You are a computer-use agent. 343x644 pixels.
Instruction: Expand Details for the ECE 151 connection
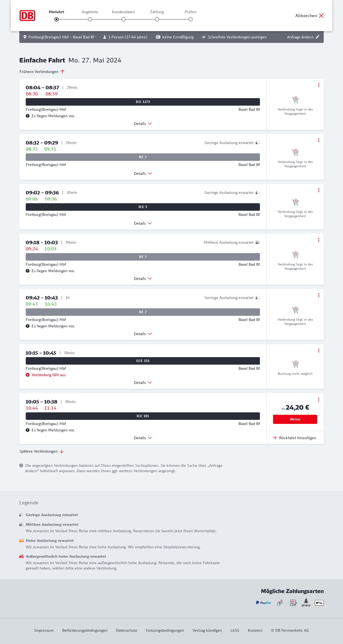click(143, 383)
